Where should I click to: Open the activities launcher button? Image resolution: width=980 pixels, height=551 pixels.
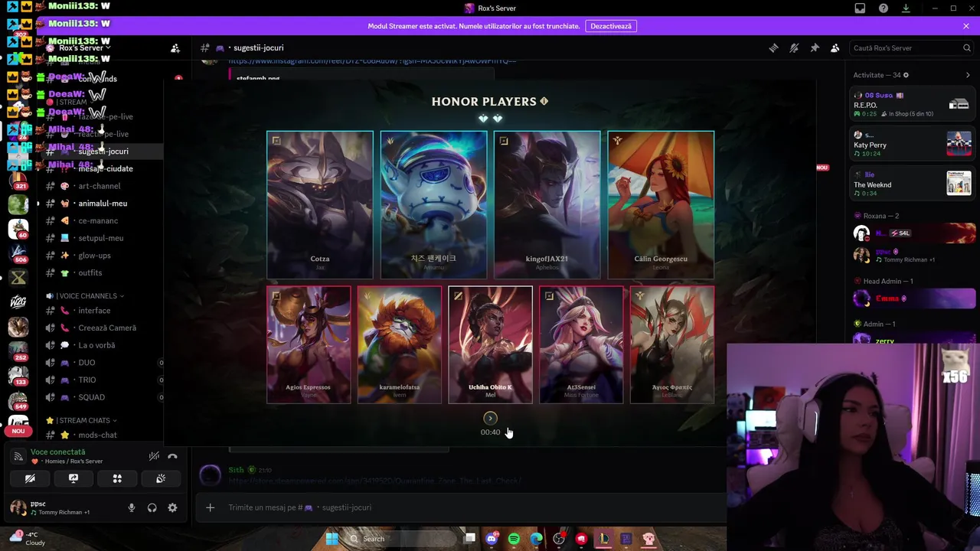[117, 478]
